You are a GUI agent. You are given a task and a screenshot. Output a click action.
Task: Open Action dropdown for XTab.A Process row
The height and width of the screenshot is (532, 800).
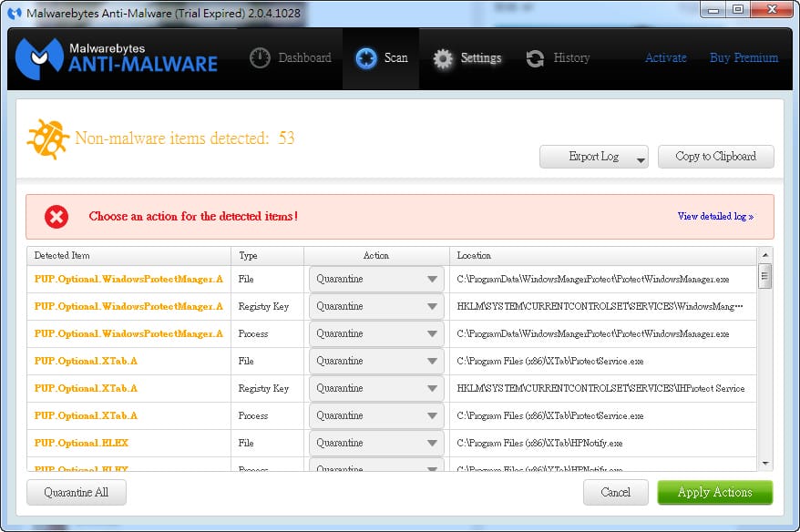coord(376,415)
